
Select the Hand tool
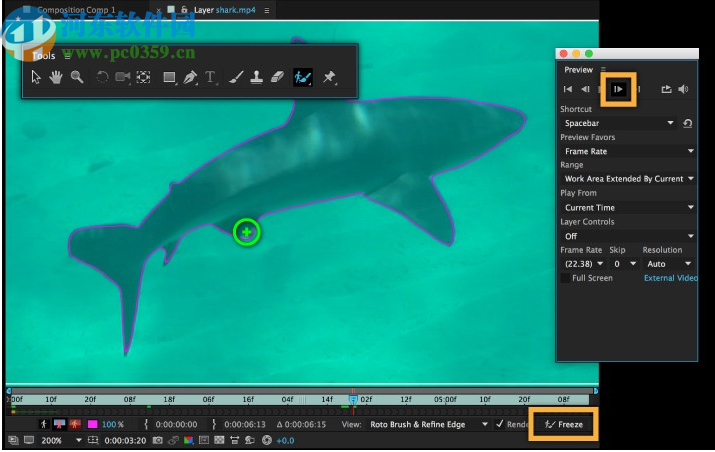pos(56,77)
